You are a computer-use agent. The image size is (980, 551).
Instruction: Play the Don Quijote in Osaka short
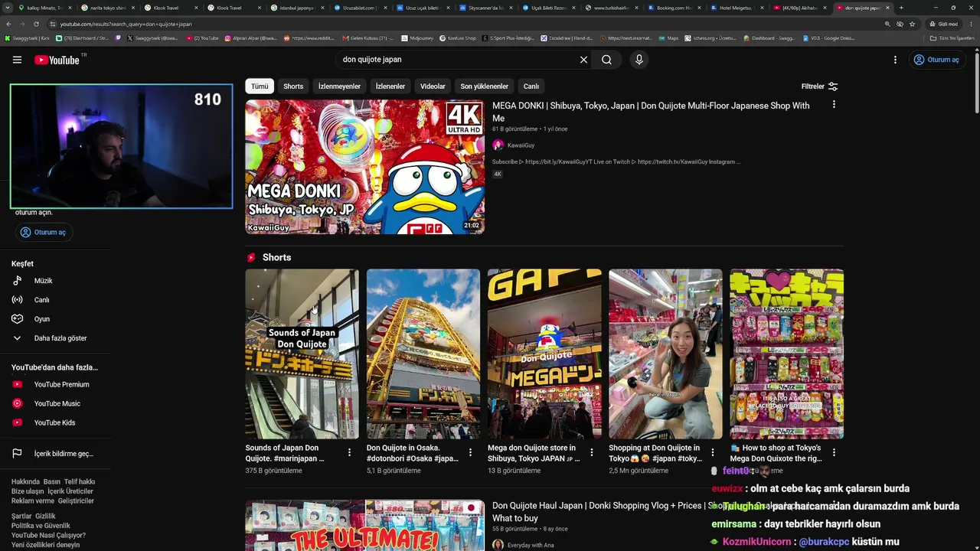(423, 354)
